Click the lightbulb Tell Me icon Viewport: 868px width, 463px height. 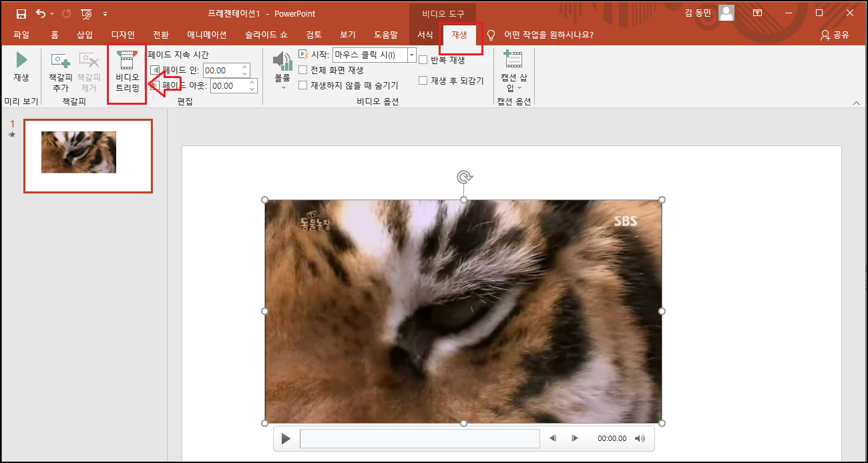tap(491, 35)
